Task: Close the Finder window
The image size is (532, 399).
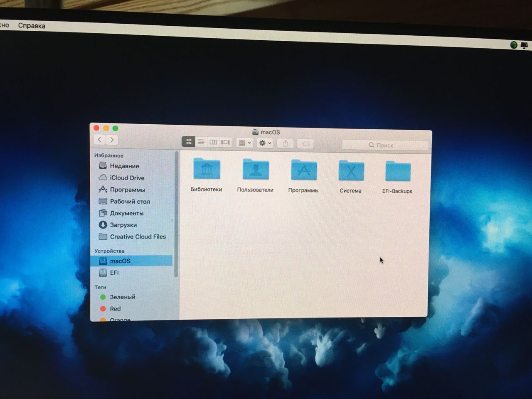Action: [x=96, y=128]
